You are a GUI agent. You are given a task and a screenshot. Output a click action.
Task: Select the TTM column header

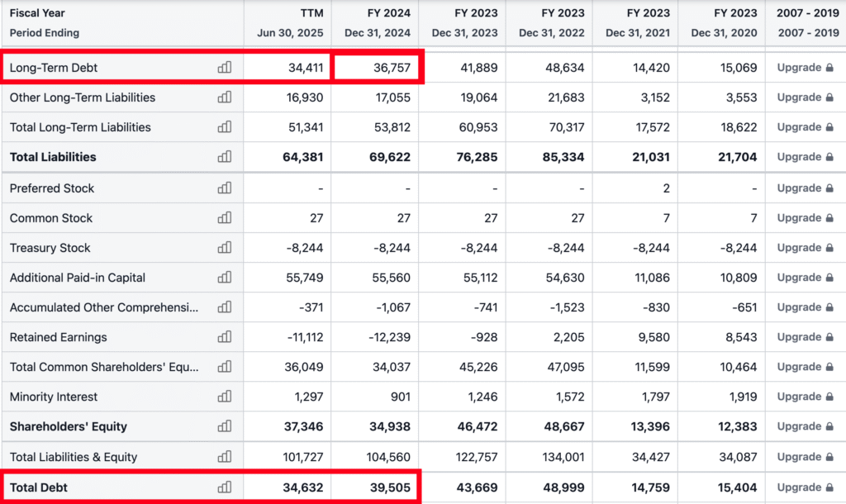tap(311, 13)
